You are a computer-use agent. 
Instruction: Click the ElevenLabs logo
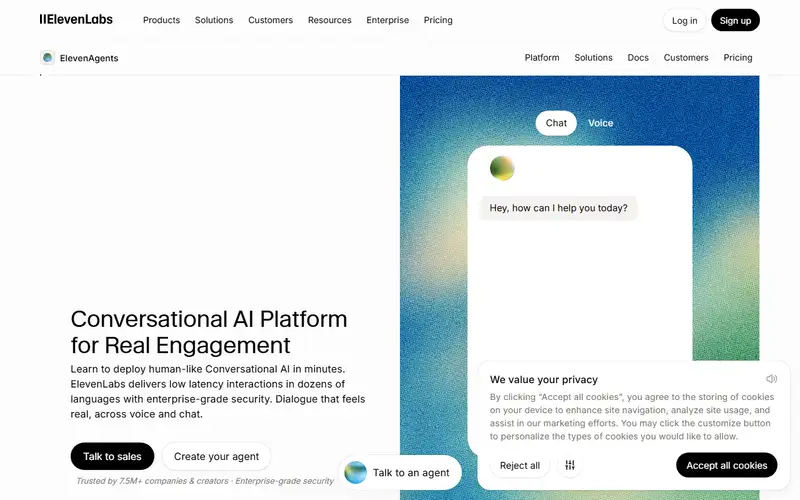pyautogui.click(x=76, y=20)
